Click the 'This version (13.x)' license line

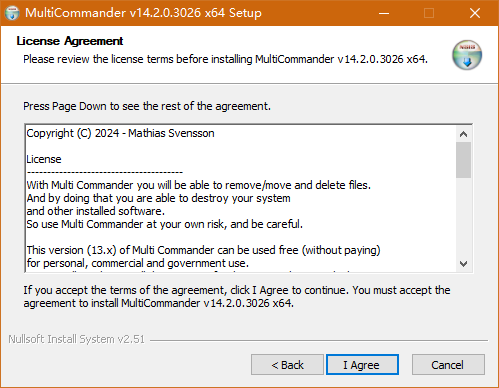(x=203, y=250)
